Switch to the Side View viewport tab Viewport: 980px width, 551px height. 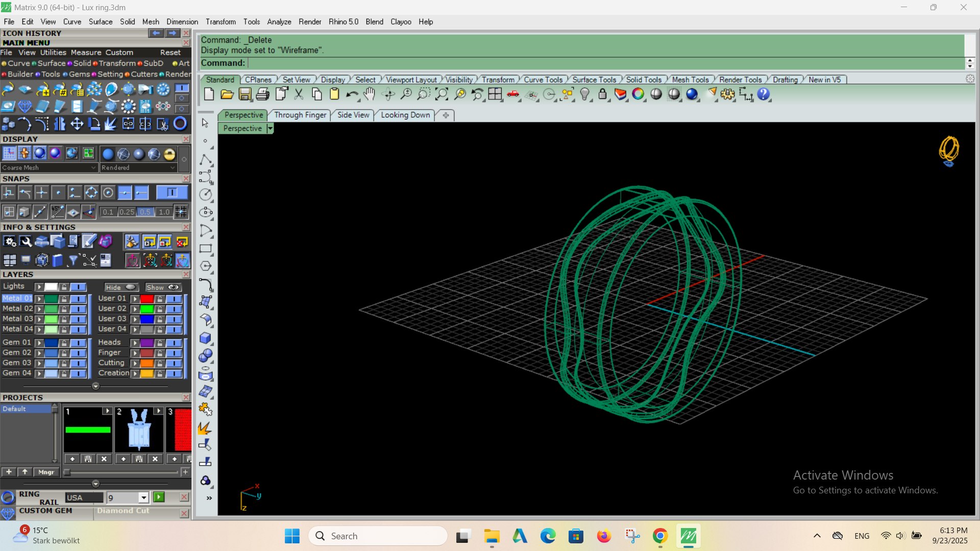(353, 115)
